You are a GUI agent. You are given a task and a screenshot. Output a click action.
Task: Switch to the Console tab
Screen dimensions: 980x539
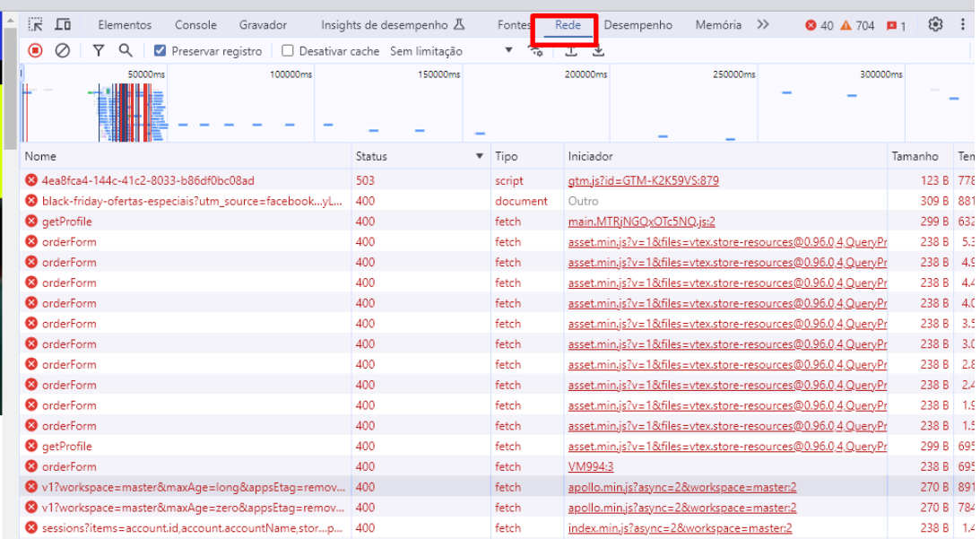pyautogui.click(x=195, y=24)
